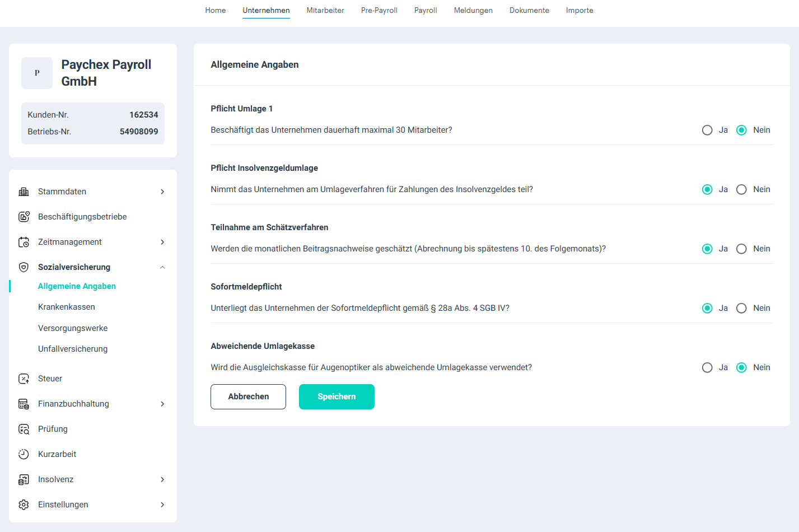Viewport: 799px width, 532px height.
Task: Go to the Pre-Payroll tab
Action: click(x=379, y=10)
